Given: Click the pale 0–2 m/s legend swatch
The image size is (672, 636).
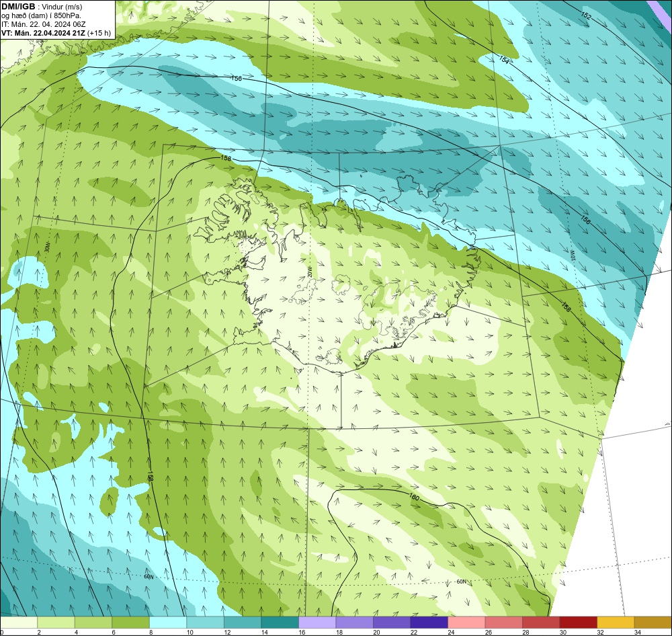Looking at the screenshot, I should (19, 623).
